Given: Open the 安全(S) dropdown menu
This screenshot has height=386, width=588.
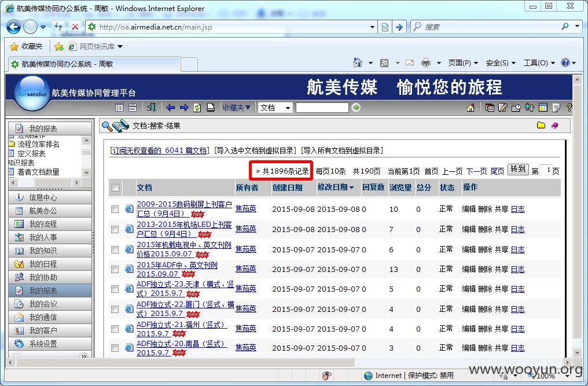Looking at the screenshot, I should coord(501,63).
